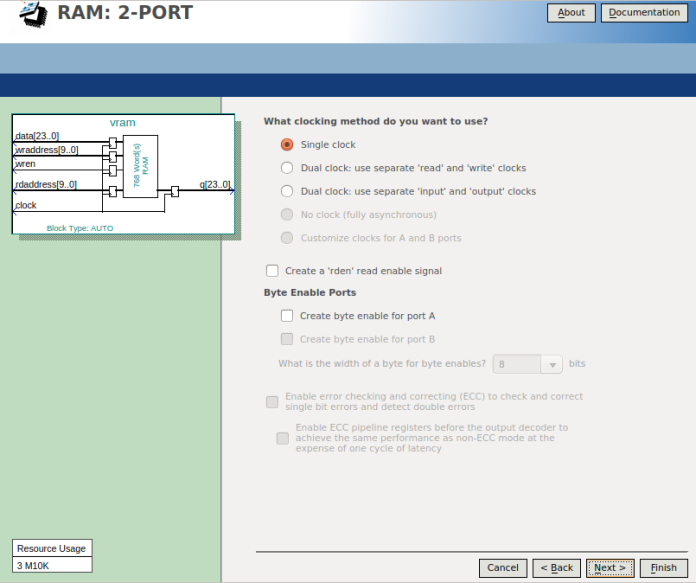
Task: Click the clocking method question text
Action: [376, 122]
